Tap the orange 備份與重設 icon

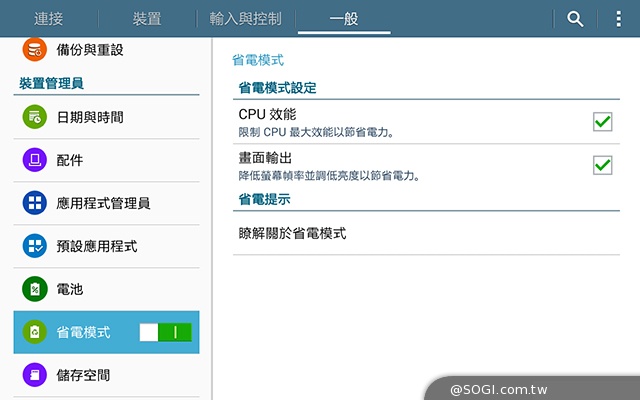click(x=35, y=50)
